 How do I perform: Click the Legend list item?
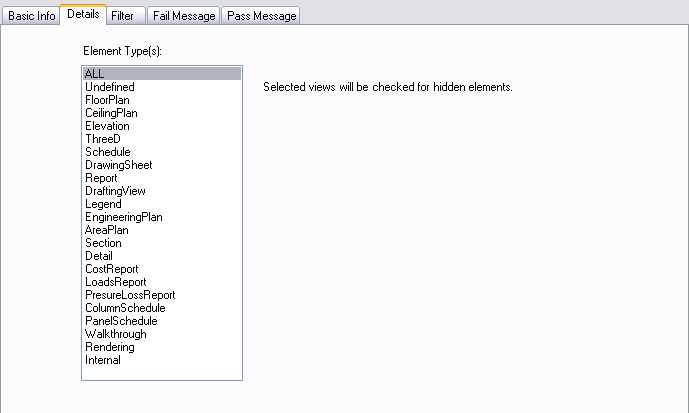point(162,204)
